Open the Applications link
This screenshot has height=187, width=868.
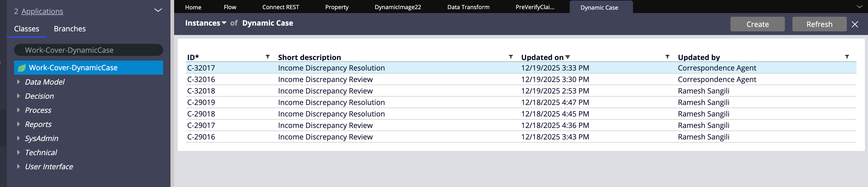pyautogui.click(x=42, y=11)
